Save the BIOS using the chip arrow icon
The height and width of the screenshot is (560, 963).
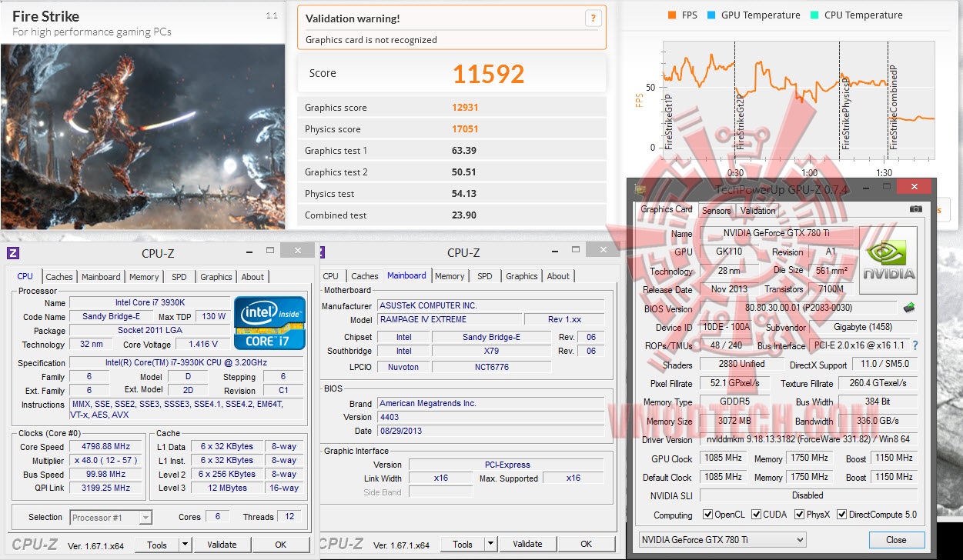click(909, 308)
